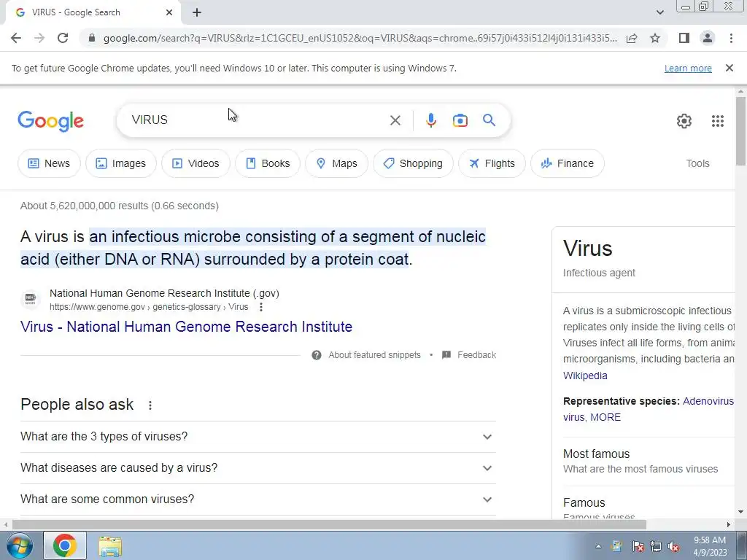
Task: Open the Chrome profile avatar icon
Action: click(x=708, y=38)
